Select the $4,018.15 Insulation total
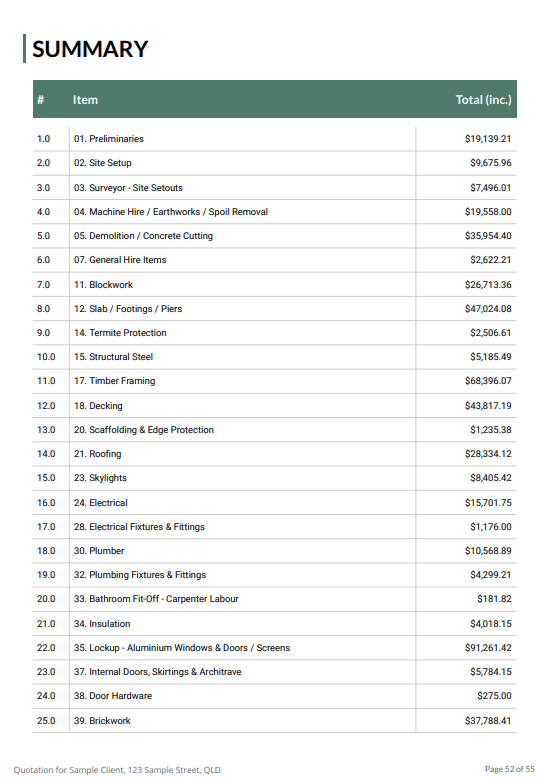 click(491, 624)
